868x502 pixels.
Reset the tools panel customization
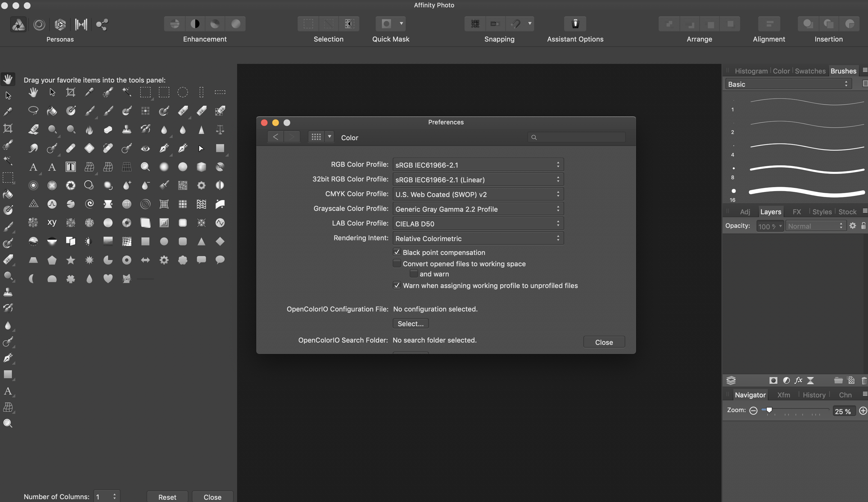pos(167,497)
